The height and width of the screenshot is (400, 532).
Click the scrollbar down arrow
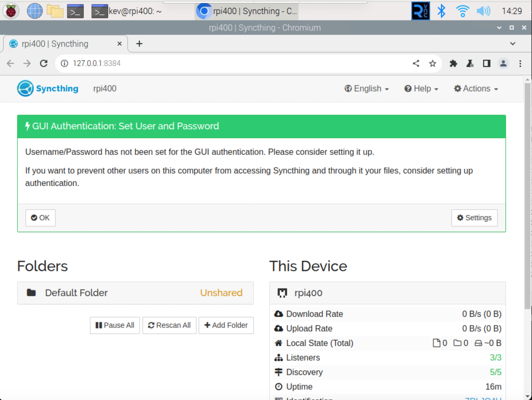[527, 396]
